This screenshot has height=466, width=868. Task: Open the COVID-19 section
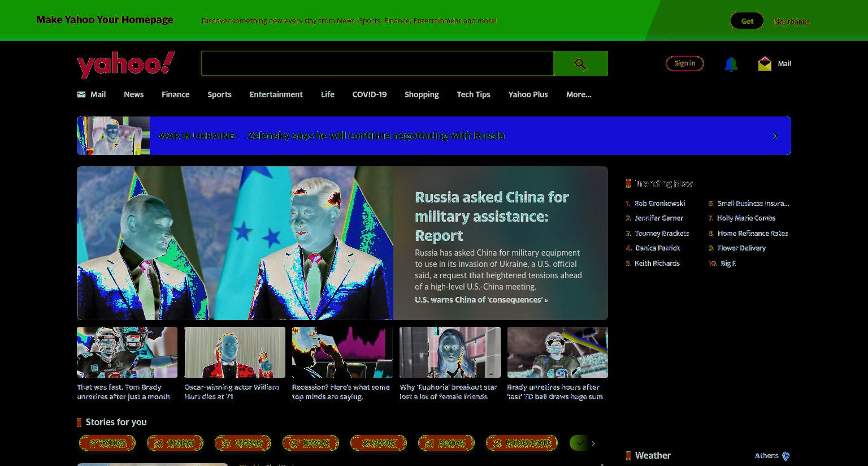click(370, 94)
